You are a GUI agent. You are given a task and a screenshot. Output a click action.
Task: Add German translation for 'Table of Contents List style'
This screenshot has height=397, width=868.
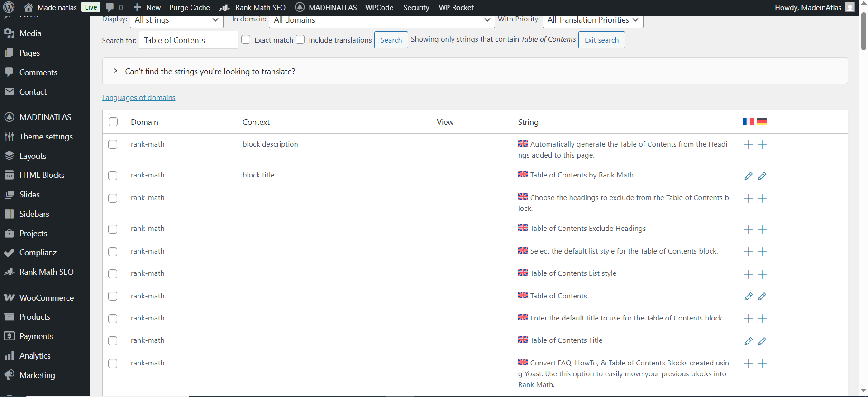click(x=762, y=274)
